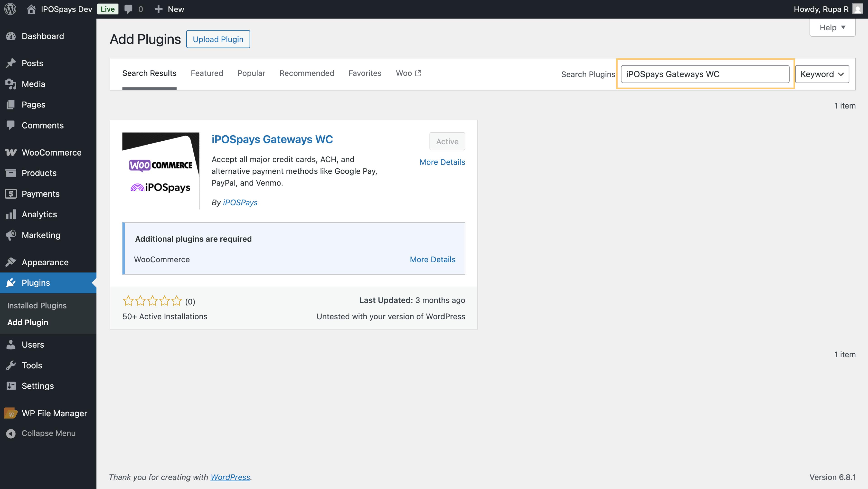Viewport: 868px width, 489px height.
Task: Open the New content menu
Action: coord(169,9)
